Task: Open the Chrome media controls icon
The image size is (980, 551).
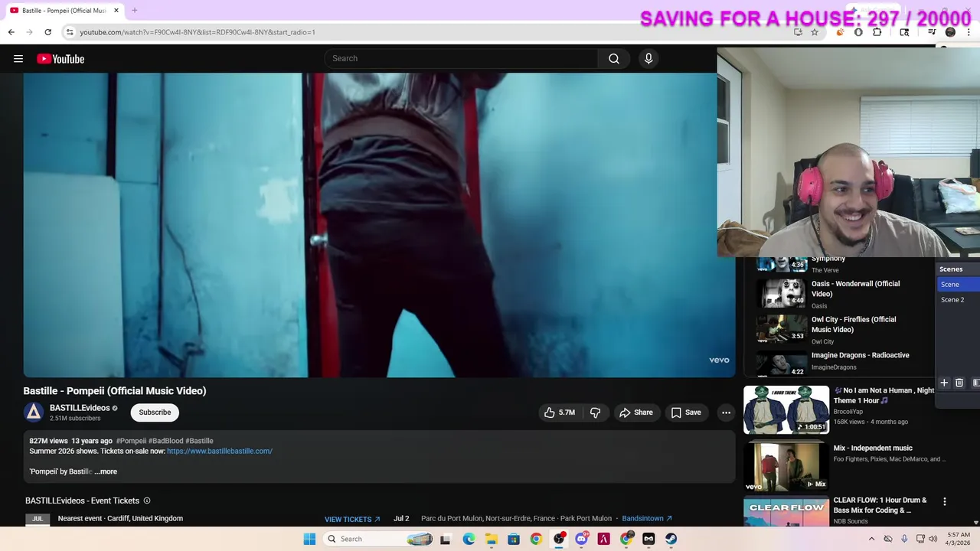Action: (x=932, y=32)
